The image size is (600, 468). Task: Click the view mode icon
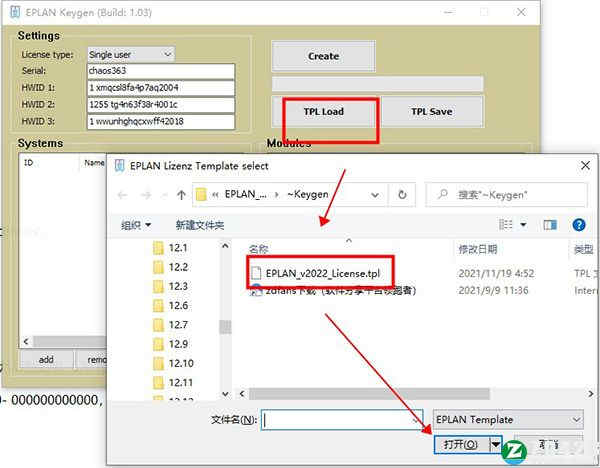click(x=506, y=224)
